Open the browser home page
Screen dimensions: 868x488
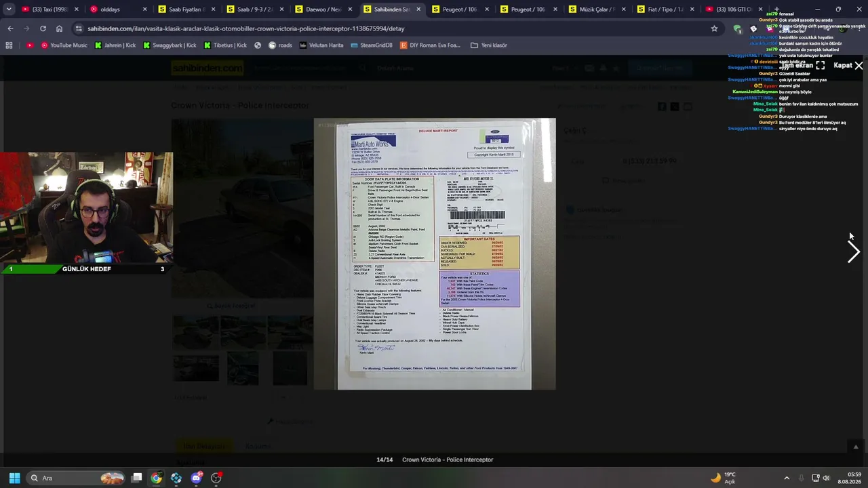pos(59,28)
